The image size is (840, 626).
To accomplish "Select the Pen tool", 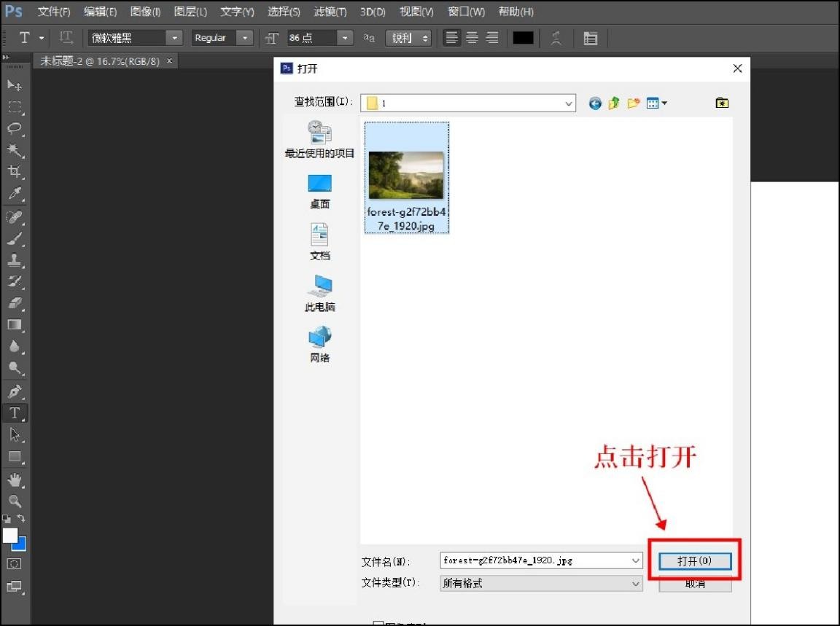I will 15,391.
